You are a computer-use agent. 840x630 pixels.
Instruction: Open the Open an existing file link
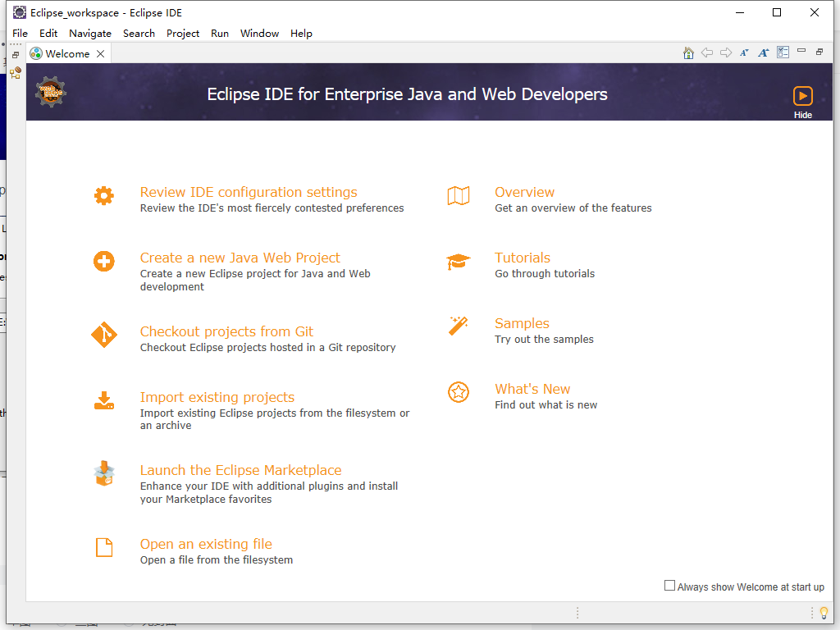[x=206, y=544]
